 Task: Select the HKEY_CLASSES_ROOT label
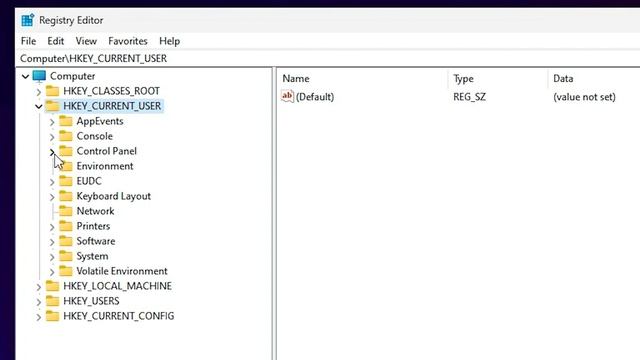(111, 91)
